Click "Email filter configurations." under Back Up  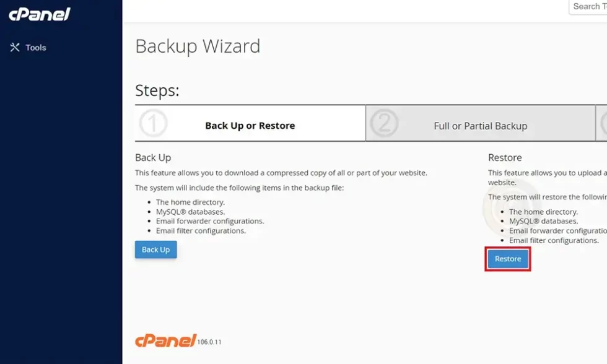[201, 230]
